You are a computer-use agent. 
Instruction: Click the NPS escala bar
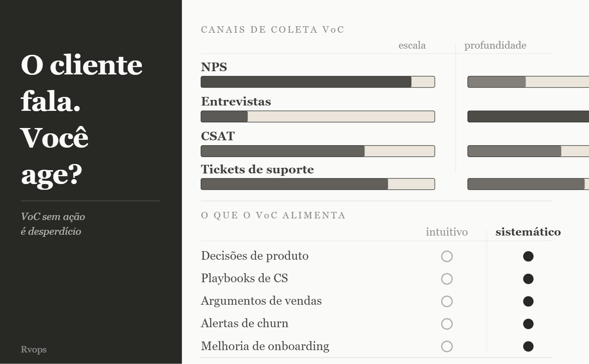(317, 82)
